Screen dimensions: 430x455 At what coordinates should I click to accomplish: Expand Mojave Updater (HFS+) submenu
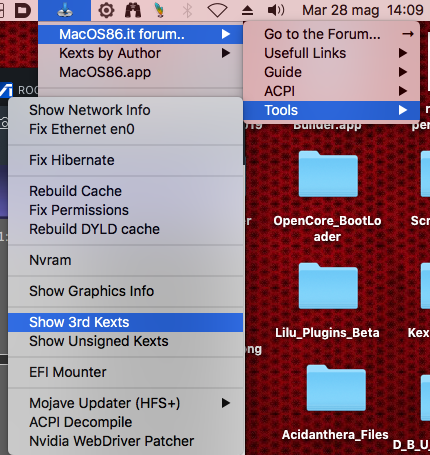[x=125, y=403]
